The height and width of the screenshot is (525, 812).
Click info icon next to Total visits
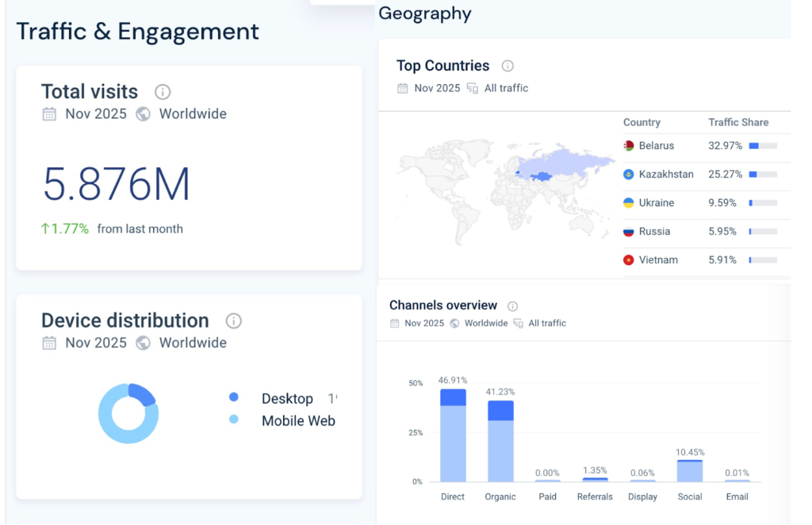[163, 92]
